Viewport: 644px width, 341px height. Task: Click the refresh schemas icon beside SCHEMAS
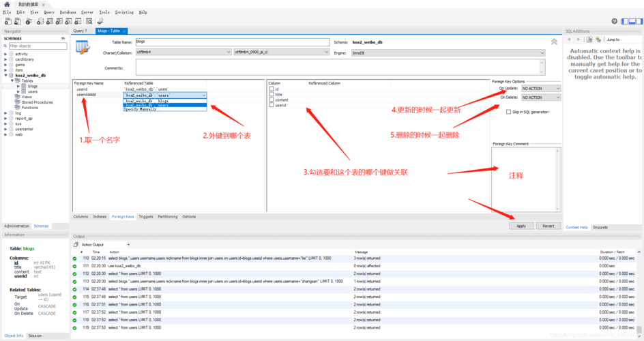click(63, 38)
